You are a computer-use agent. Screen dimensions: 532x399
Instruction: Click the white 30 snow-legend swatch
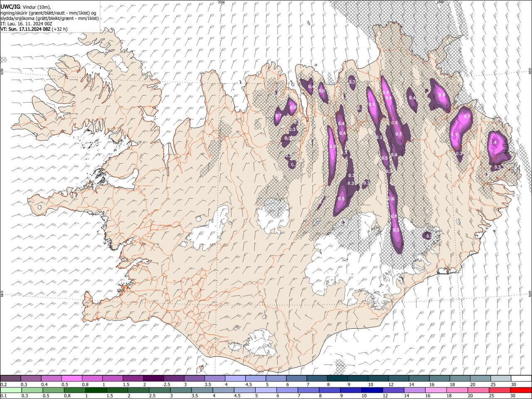click(521, 379)
